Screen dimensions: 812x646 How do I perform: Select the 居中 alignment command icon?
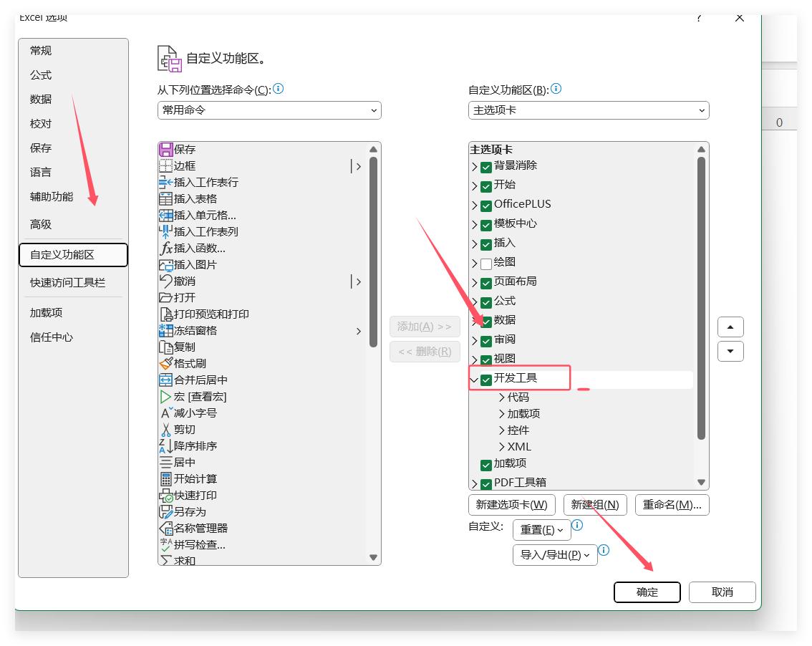[x=165, y=463]
